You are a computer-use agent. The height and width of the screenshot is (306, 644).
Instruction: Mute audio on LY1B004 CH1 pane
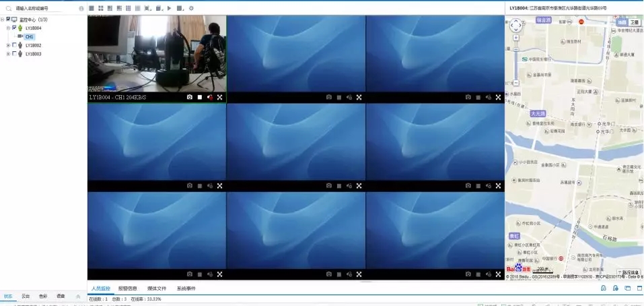coord(210,97)
